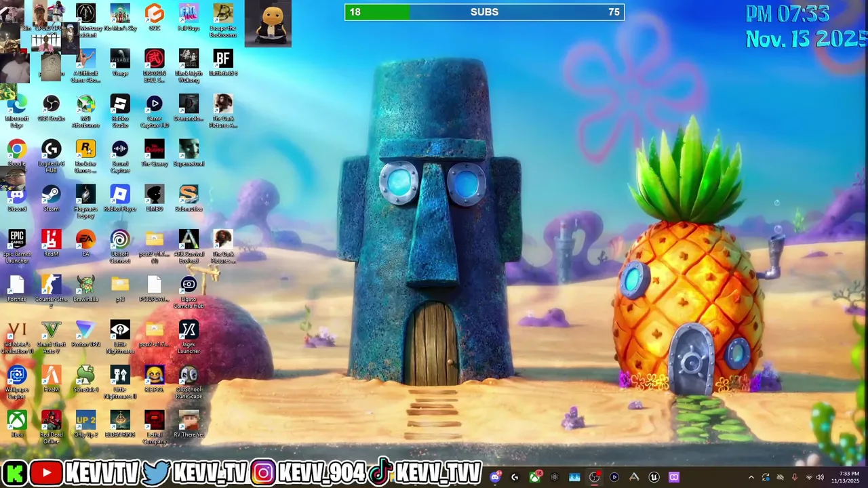Viewport: 868px width, 488px height.
Task: Open the Hogwarts Legacy shortcut
Action: point(85,202)
